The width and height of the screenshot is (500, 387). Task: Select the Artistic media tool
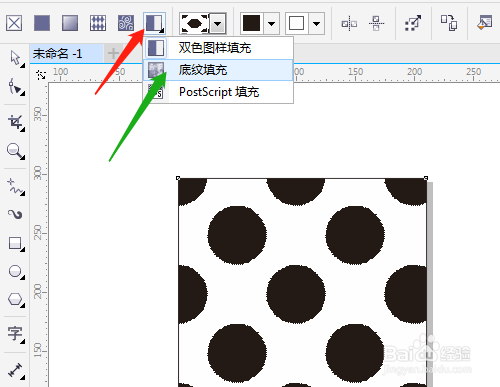point(15,215)
